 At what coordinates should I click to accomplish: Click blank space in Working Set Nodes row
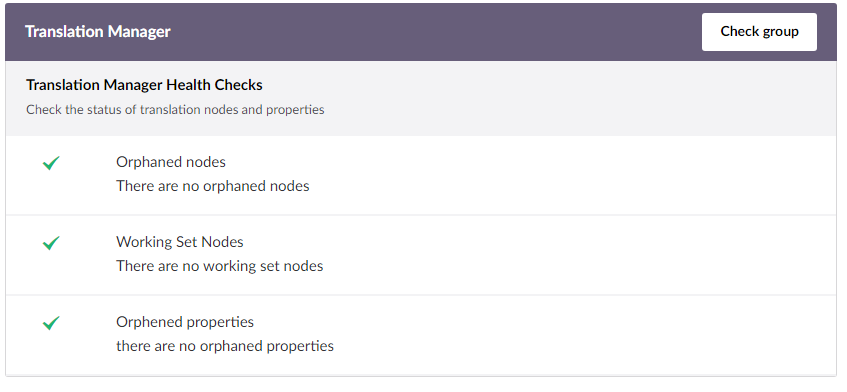click(540, 255)
